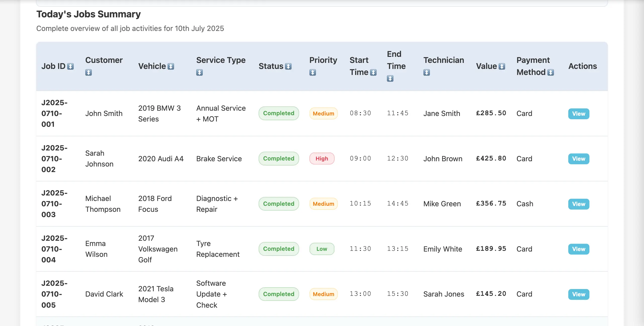This screenshot has width=644, height=326.
Task: Click the High priority badge
Action: click(x=322, y=159)
